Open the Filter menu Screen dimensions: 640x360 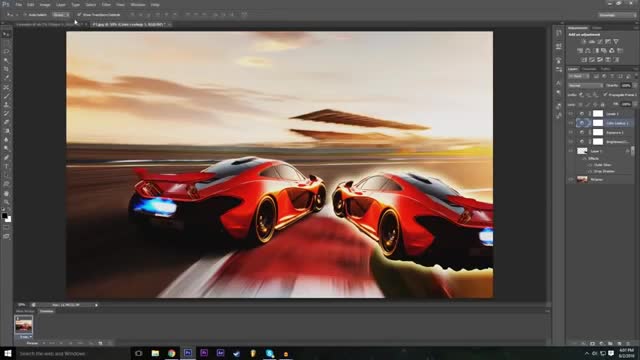pyautogui.click(x=106, y=5)
